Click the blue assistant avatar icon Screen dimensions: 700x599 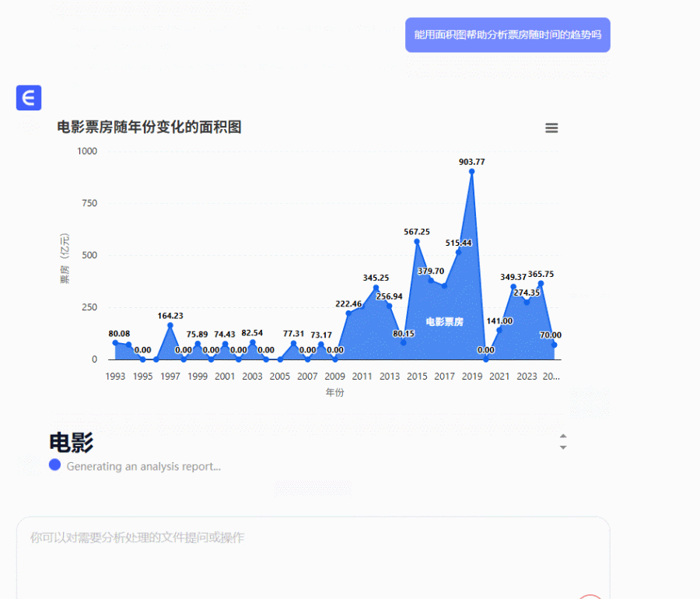[29, 97]
